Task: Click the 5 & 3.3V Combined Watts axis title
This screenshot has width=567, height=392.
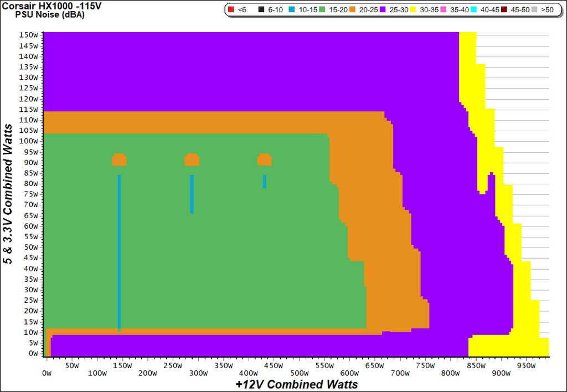Action: pyautogui.click(x=8, y=194)
